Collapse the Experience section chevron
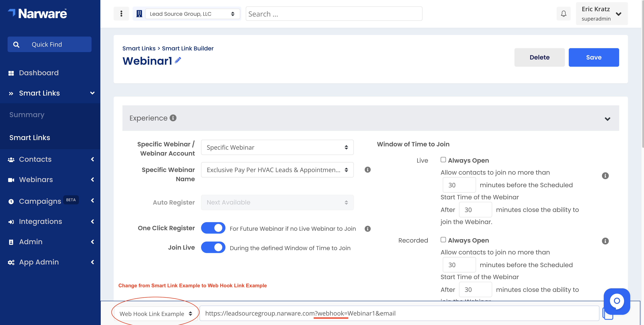Viewport: 644px width, 325px height. pyautogui.click(x=608, y=119)
